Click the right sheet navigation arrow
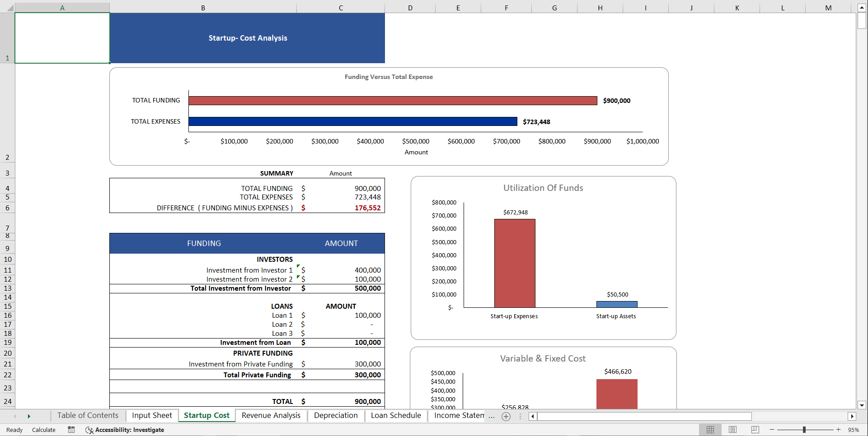Screen dimensions: 868x436 click(x=29, y=416)
